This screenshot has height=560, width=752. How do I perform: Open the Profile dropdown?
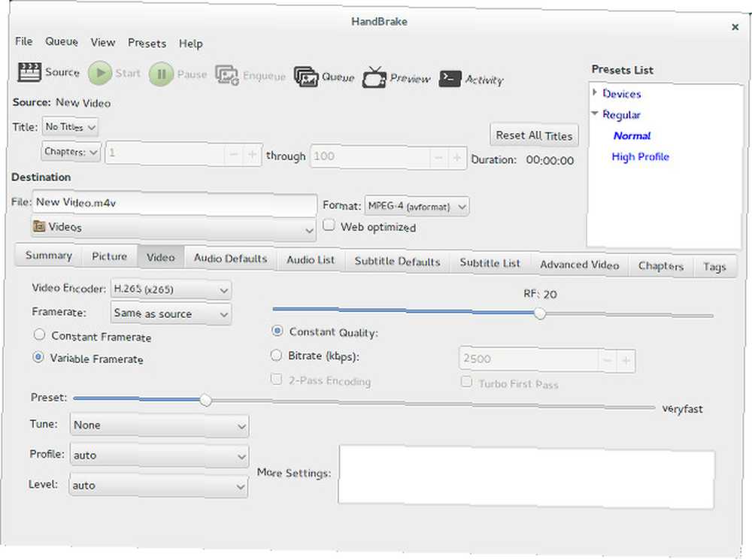click(x=159, y=456)
